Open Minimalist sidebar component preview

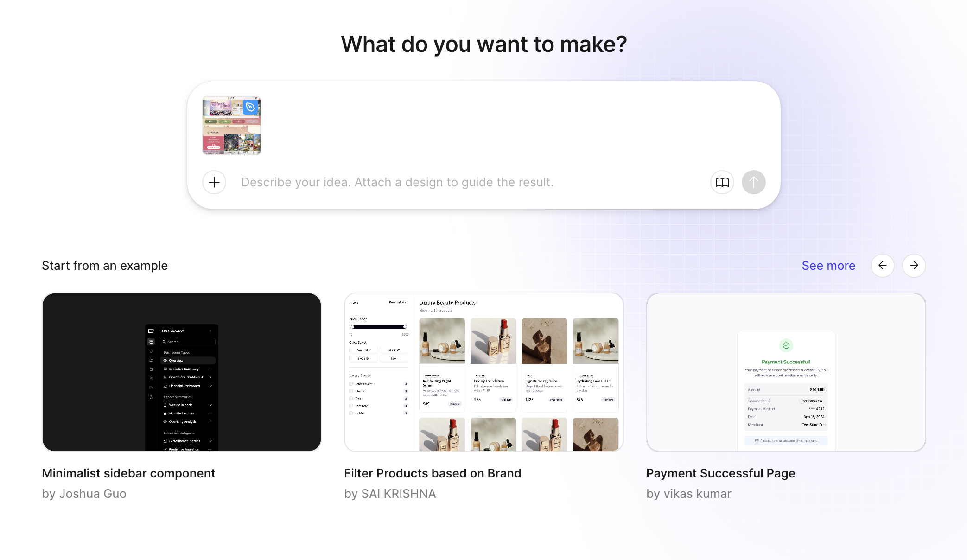(x=182, y=372)
